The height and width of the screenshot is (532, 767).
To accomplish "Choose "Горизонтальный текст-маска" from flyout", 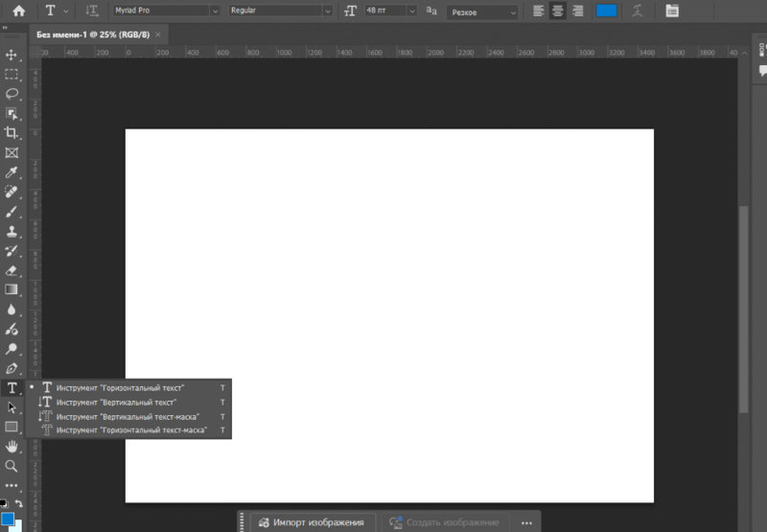I will point(131,430).
